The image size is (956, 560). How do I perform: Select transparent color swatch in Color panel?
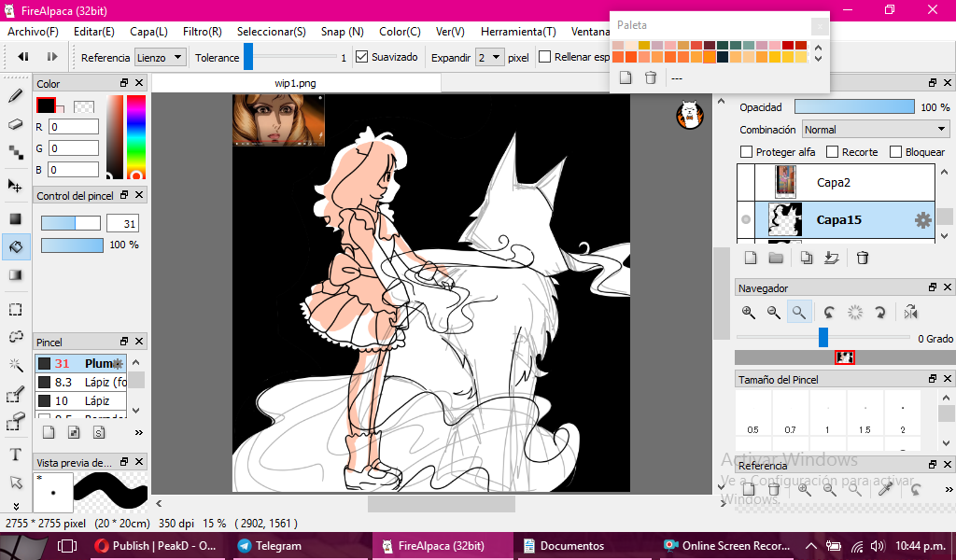(x=84, y=106)
